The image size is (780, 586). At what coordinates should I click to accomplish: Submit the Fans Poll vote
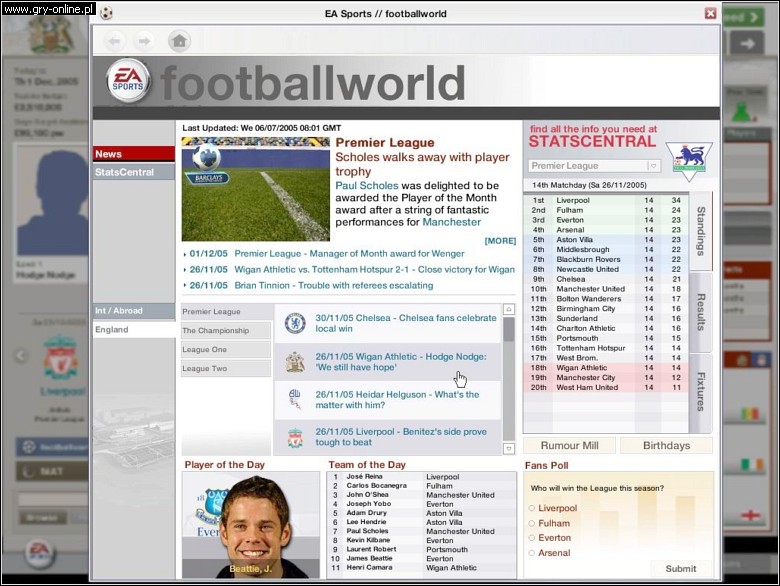coord(681,569)
